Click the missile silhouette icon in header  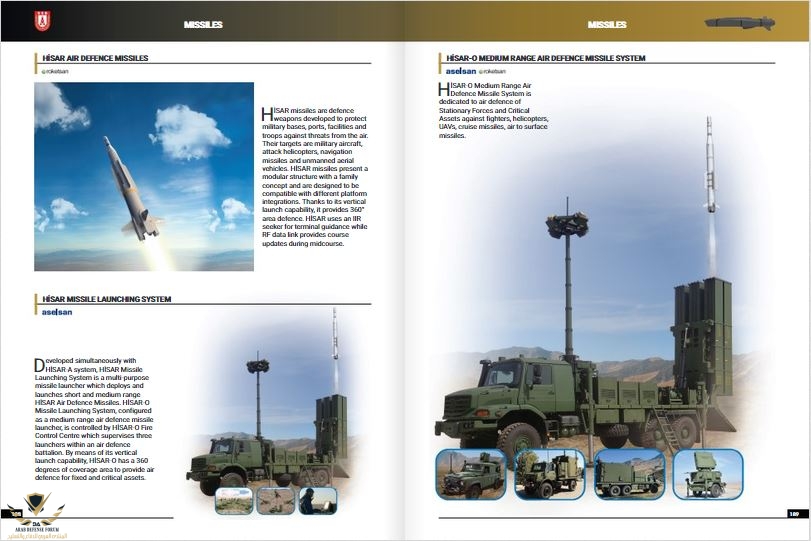tap(740, 23)
